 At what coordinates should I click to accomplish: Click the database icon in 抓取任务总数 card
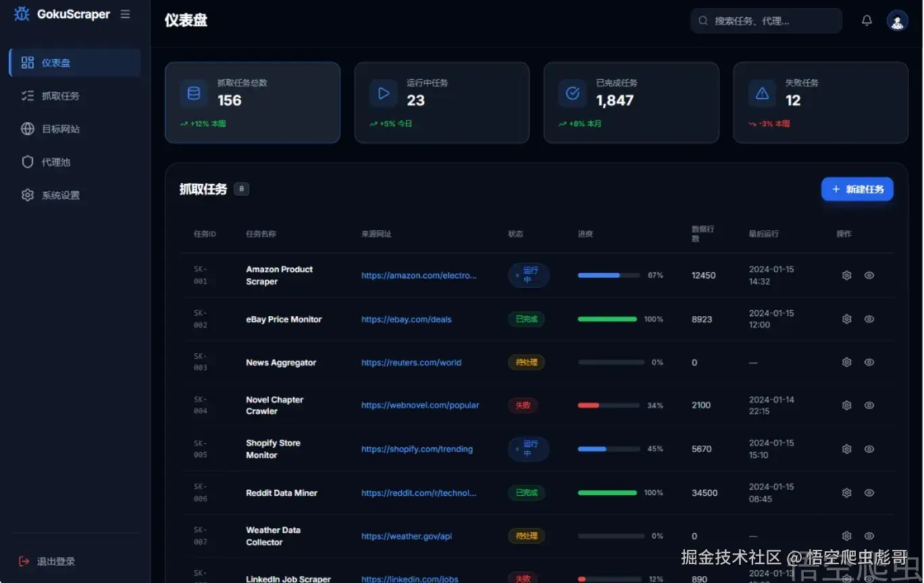click(194, 93)
